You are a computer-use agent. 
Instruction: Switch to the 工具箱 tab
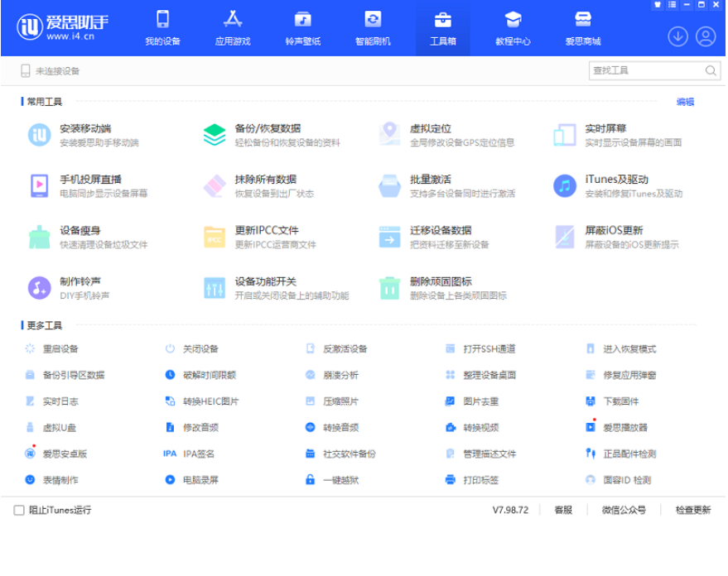(x=443, y=28)
